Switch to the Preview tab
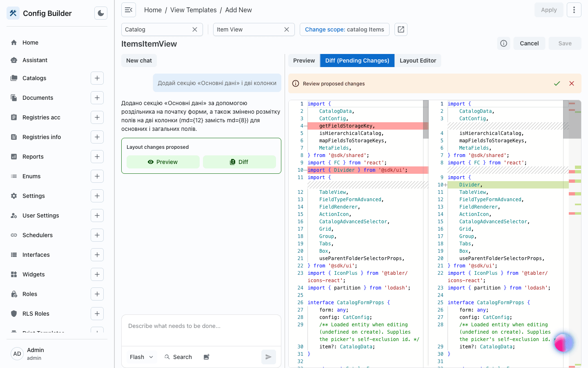The image size is (588, 368). tap(304, 61)
